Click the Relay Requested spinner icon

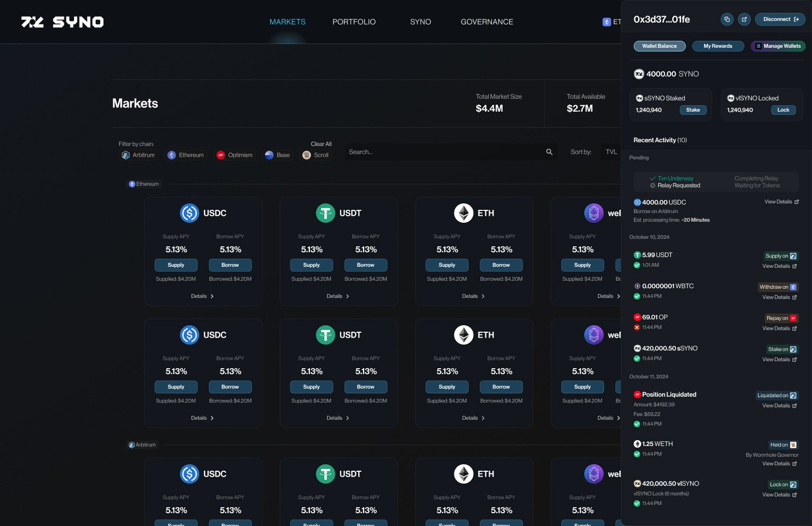tap(653, 186)
